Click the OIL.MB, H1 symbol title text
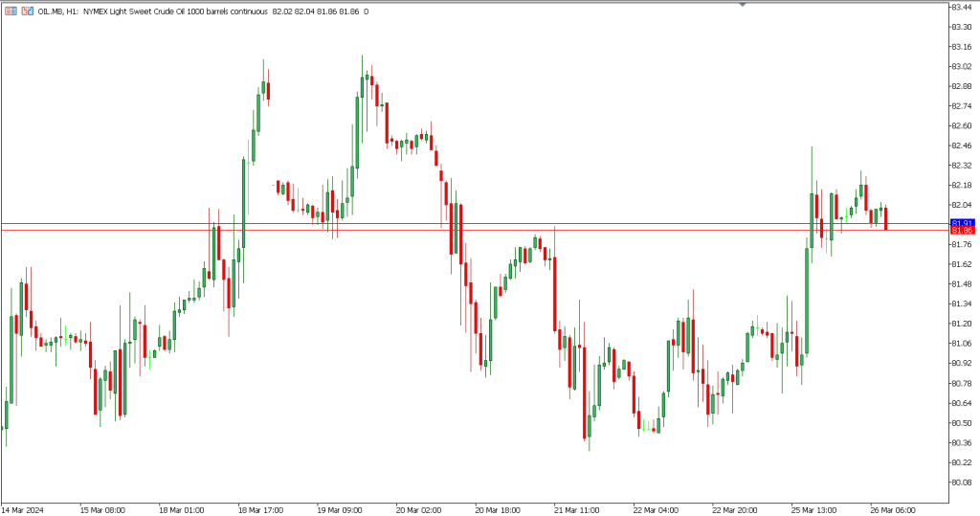The image size is (980, 516). tap(58, 11)
